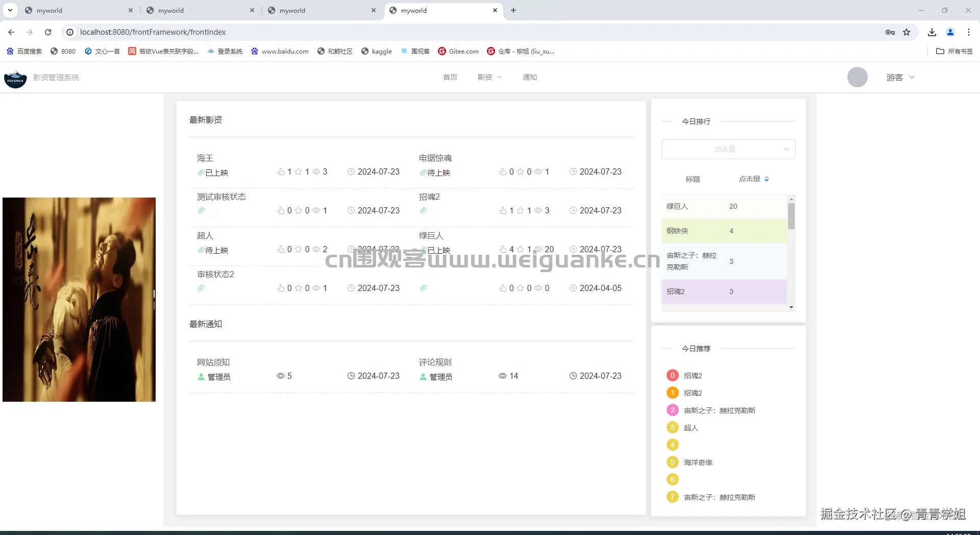The image size is (980, 535).
Task: Open the 游客 account dropdown
Action: click(x=899, y=77)
